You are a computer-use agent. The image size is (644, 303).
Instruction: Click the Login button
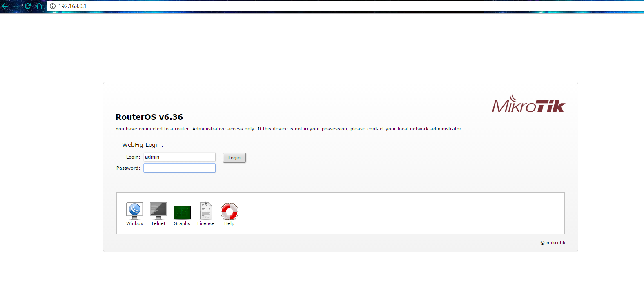pyautogui.click(x=234, y=158)
